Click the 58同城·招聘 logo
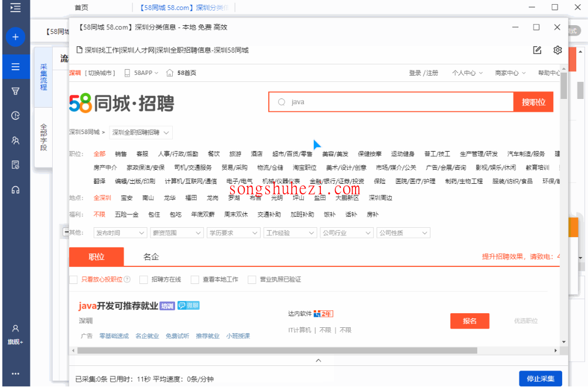Screen dimensions: 588x387 [122, 103]
